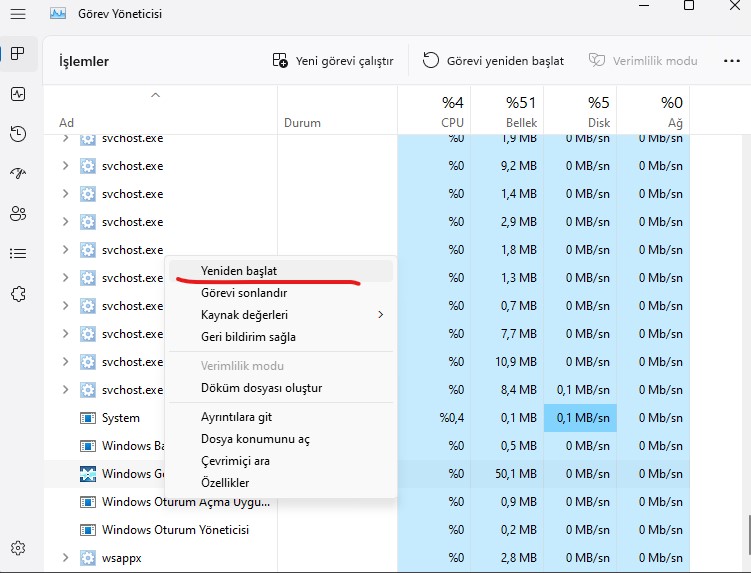Select Geri bildirim sağla menu entry
Viewport: 751px width, 573px height.
pos(281,337)
